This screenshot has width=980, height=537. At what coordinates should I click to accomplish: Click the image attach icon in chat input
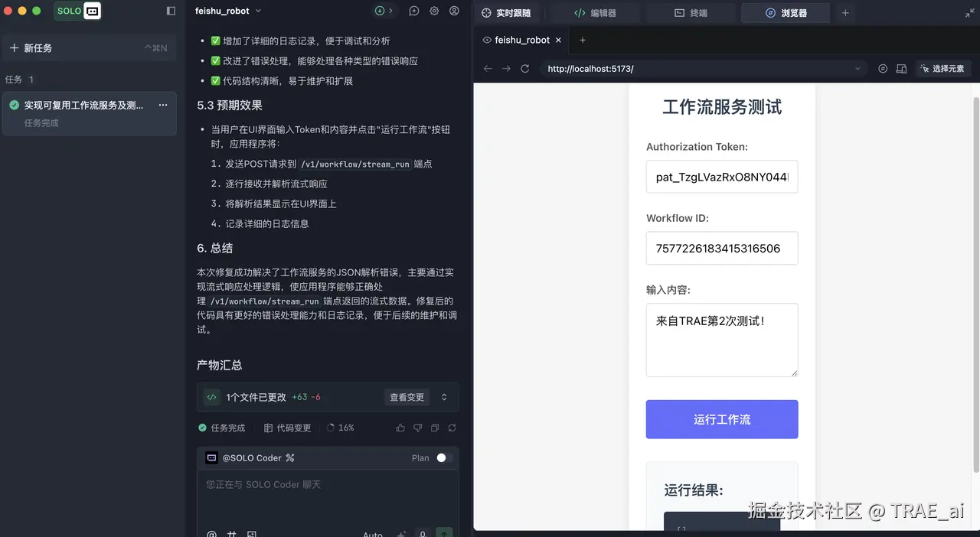[x=251, y=535]
